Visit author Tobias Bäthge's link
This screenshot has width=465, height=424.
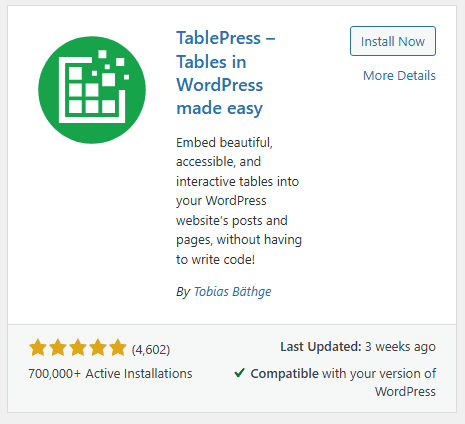[232, 292]
